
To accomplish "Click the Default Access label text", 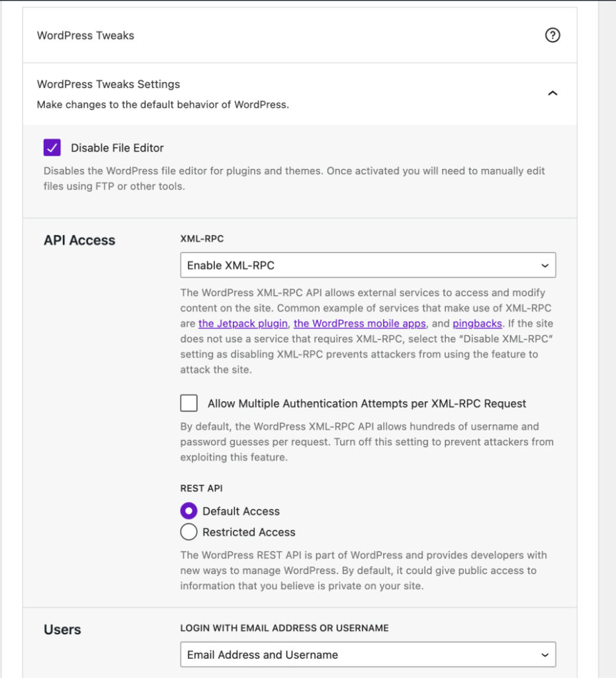I will pos(241,511).
